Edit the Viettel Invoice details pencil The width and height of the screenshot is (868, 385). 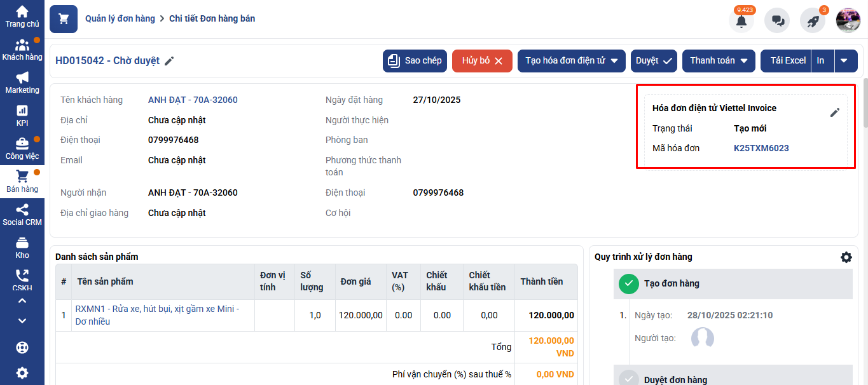[x=835, y=112]
